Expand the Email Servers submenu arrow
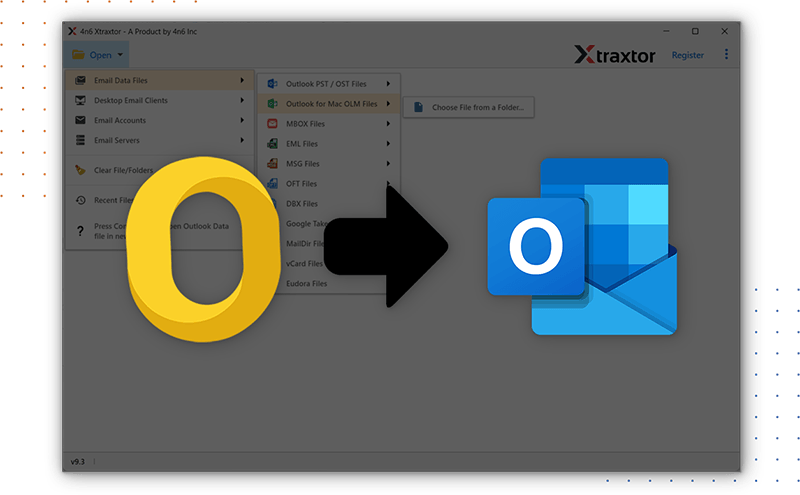800x495 pixels. click(242, 140)
